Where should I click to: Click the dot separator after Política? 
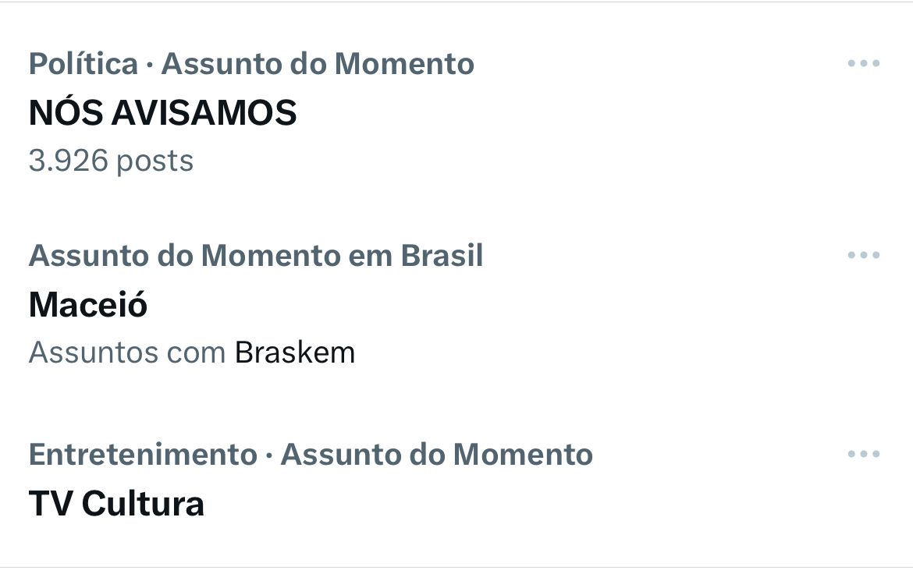tap(150, 65)
